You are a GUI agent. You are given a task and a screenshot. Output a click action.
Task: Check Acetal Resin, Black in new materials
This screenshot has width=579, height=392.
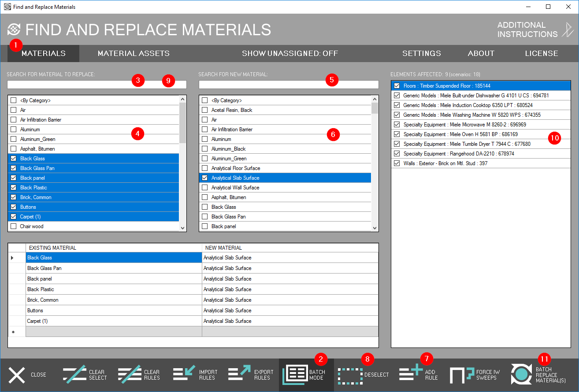point(204,110)
